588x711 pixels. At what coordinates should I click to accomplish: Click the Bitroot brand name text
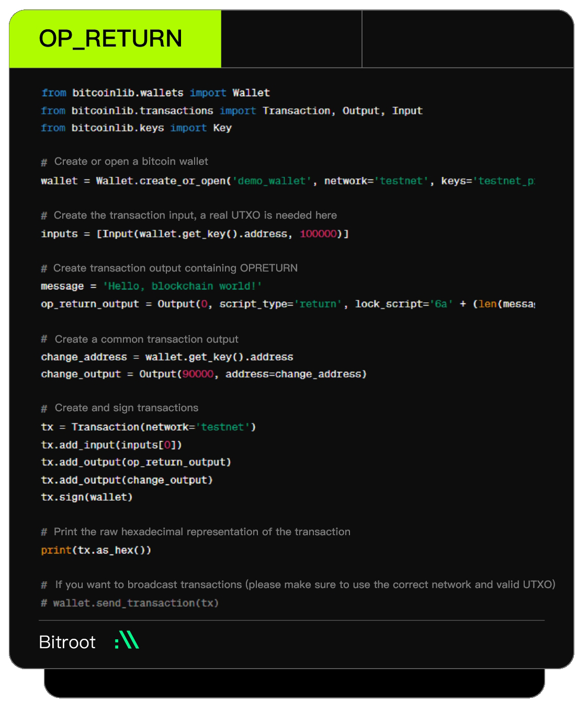coord(67,642)
